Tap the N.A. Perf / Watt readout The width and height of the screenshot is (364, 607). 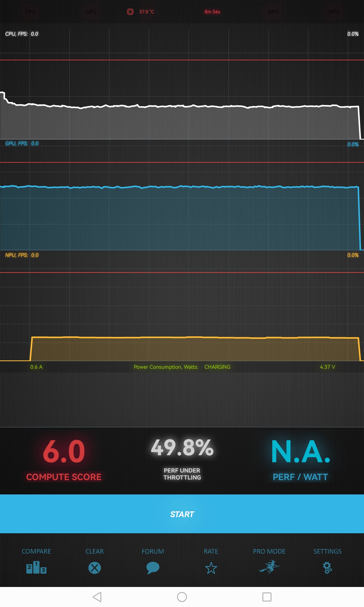coord(301,452)
